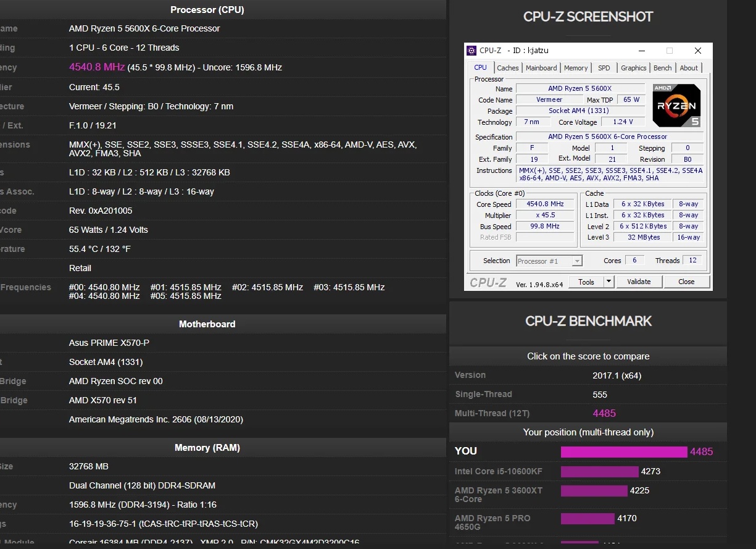Viewport: 756px width, 549px height.
Task: Click the text American Megatrends Inc. 2606
Action: [156, 419]
